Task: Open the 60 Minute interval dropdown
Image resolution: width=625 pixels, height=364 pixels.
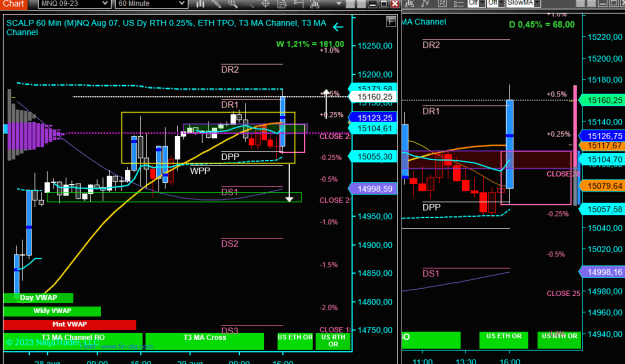Action: click(151, 4)
